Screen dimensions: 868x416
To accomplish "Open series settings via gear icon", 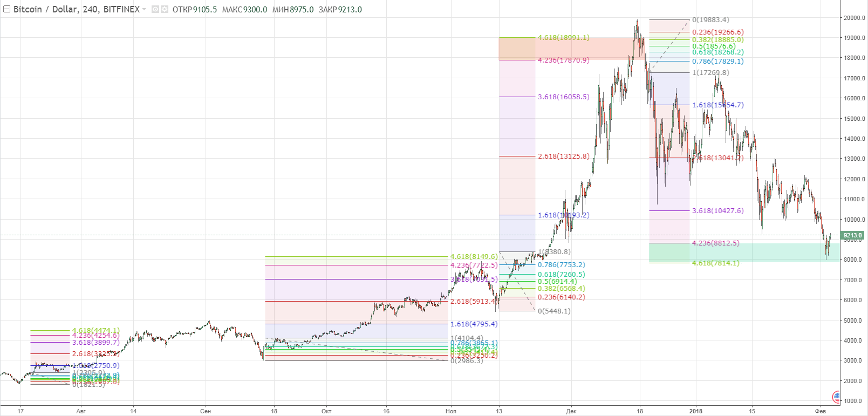I will coord(165,9).
